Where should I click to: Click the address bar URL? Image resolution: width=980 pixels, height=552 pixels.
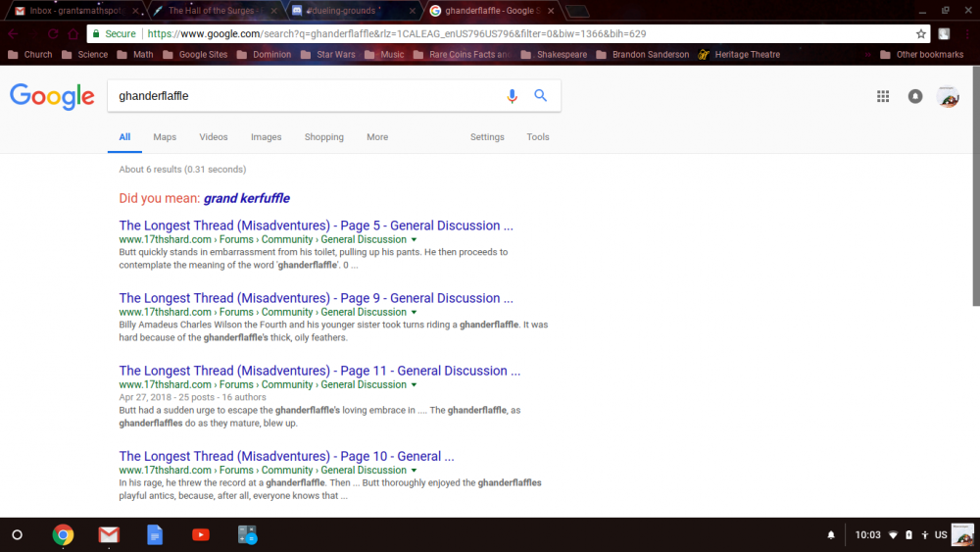[397, 33]
